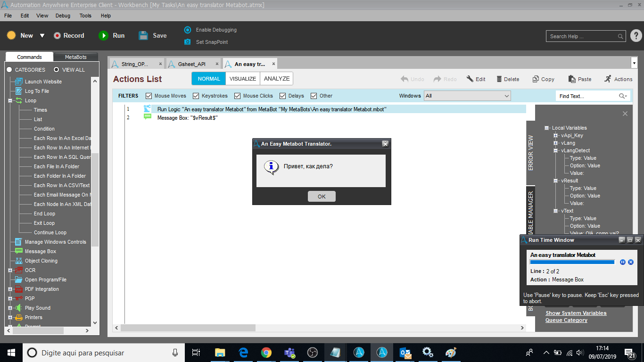Click the Set SnapPoint camera icon
Image resolution: width=644 pixels, height=362 pixels.
point(188,42)
